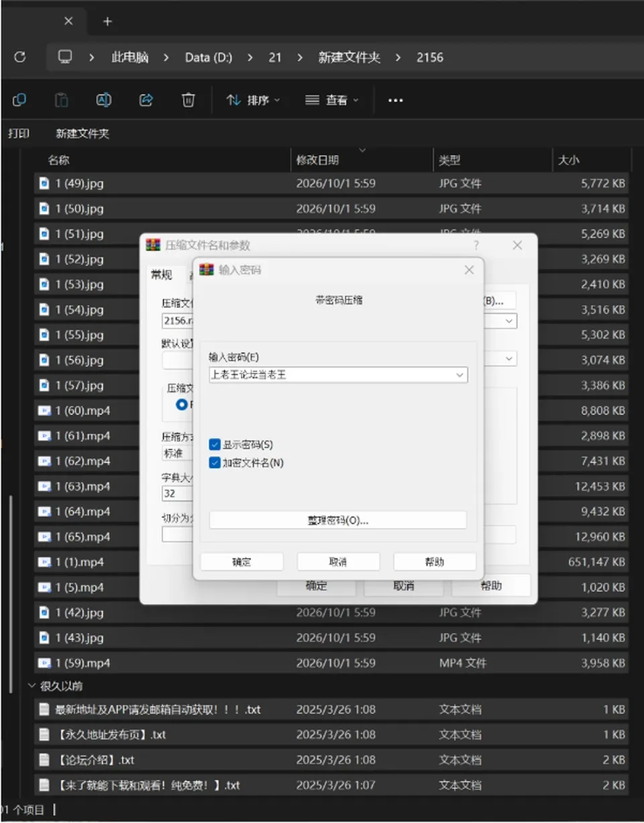Screen dimensions: 644x823
Task: Click the monitor icon in the address bar
Action: click(65, 57)
